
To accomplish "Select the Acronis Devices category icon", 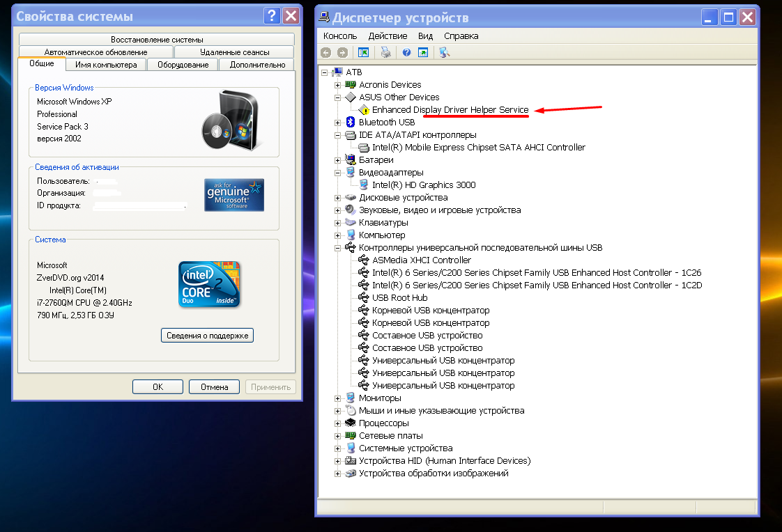I will pos(351,85).
